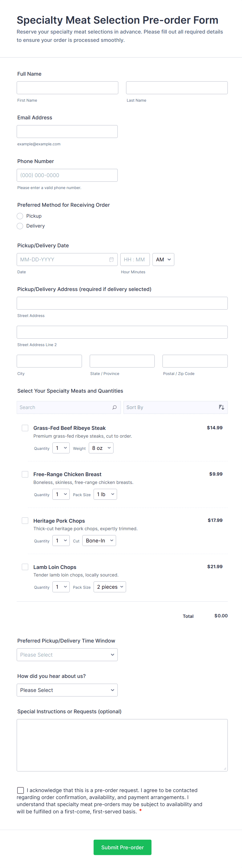Image resolution: width=242 pixels, height=868 pixels.
Task: Open Preferred Pickup/Delivery Time Window dropdown
Action: pos(67,655)
